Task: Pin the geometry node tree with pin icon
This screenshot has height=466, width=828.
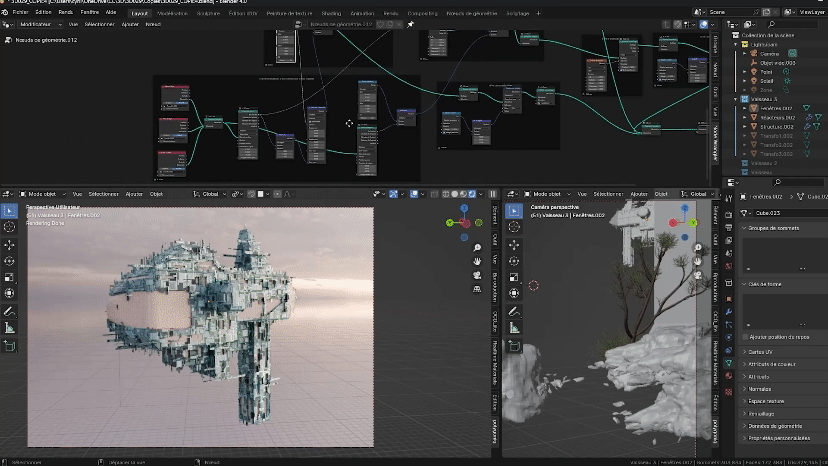Action: point(410,23)
